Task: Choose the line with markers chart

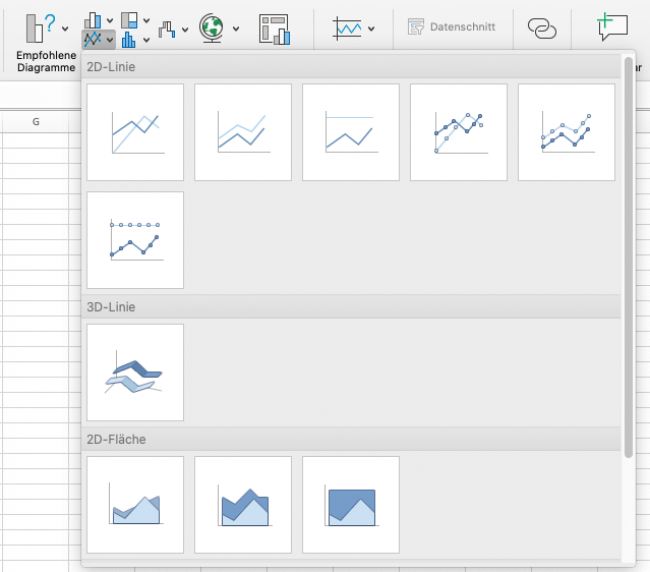Action: pos(458,132)
